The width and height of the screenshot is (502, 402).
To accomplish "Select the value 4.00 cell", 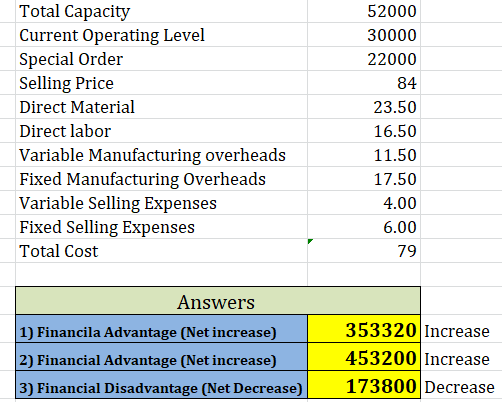I will tap(364, 203).
